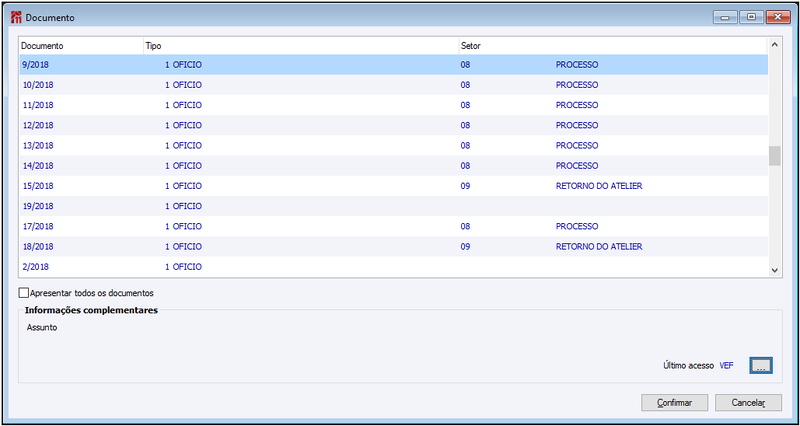
Task: Click 1 OFICIO in the 19/2018 row
Action: point(183,206)
